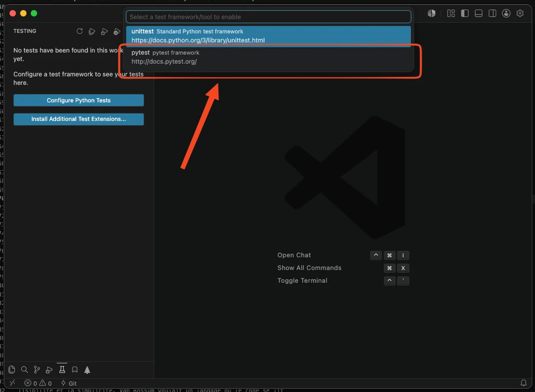The width and height of the screenshot is (535, 392).
Task: Open the tree-shaped extension icon in activity bar
Action: click(x=87, y=370)
